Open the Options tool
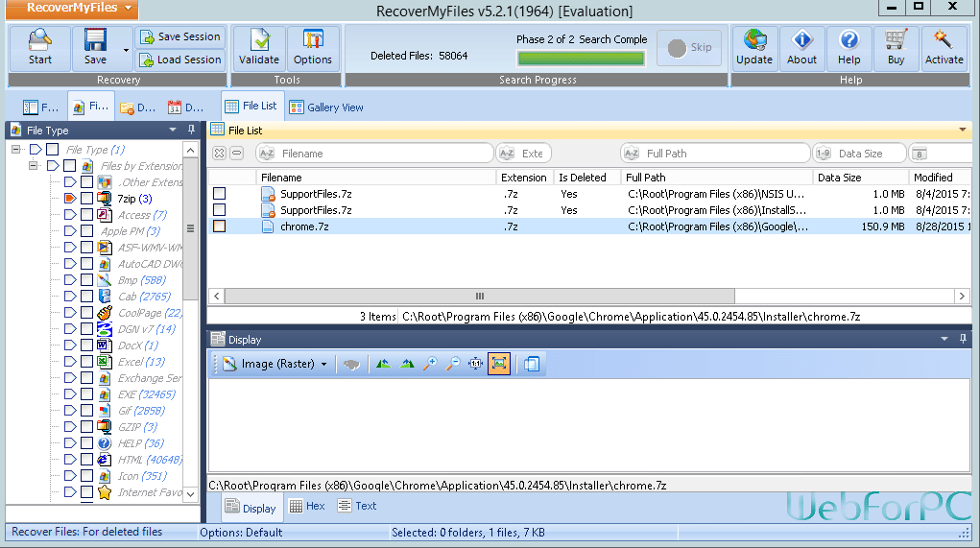Image resolution: width=980 pixels, height=548 pixels. pyautogui.click(x=313, y=47)
